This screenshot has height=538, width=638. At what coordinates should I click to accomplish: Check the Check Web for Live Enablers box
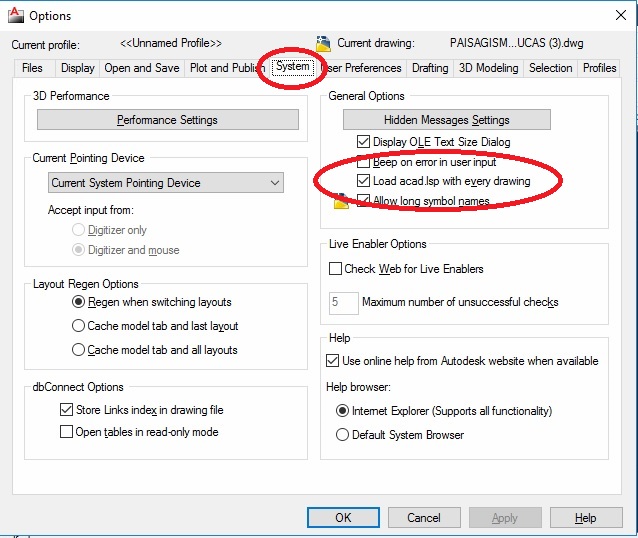tap(336, 269)
